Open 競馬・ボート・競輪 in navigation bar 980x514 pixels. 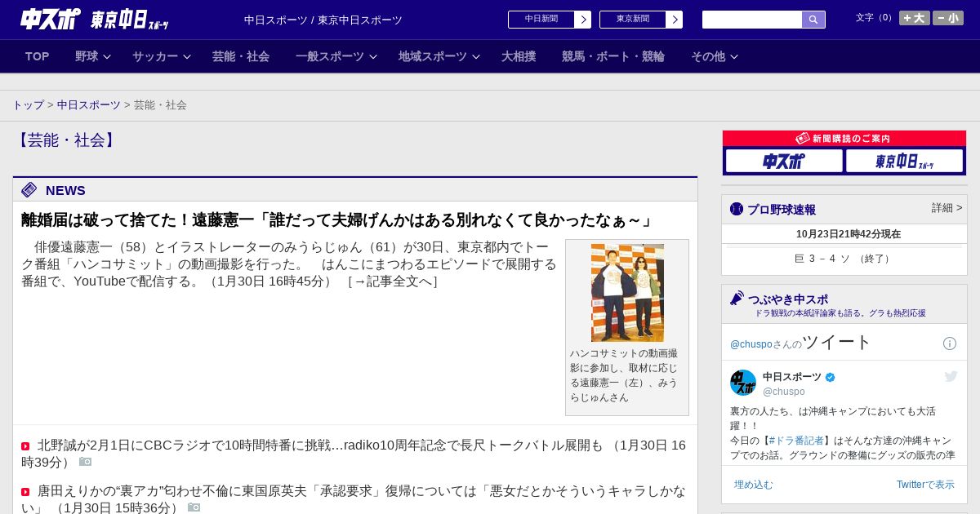613,56
